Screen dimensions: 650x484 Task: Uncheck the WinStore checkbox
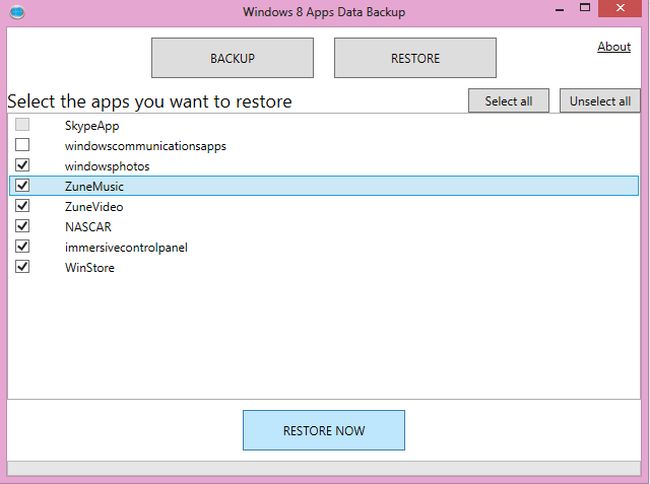point(22,266)
